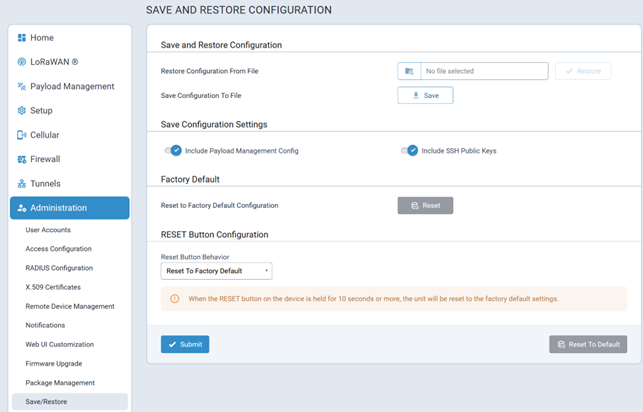The height and width of the screenshot is (412, 643).
Task: Click the folder icon to browse file
Action: (408, 71)
